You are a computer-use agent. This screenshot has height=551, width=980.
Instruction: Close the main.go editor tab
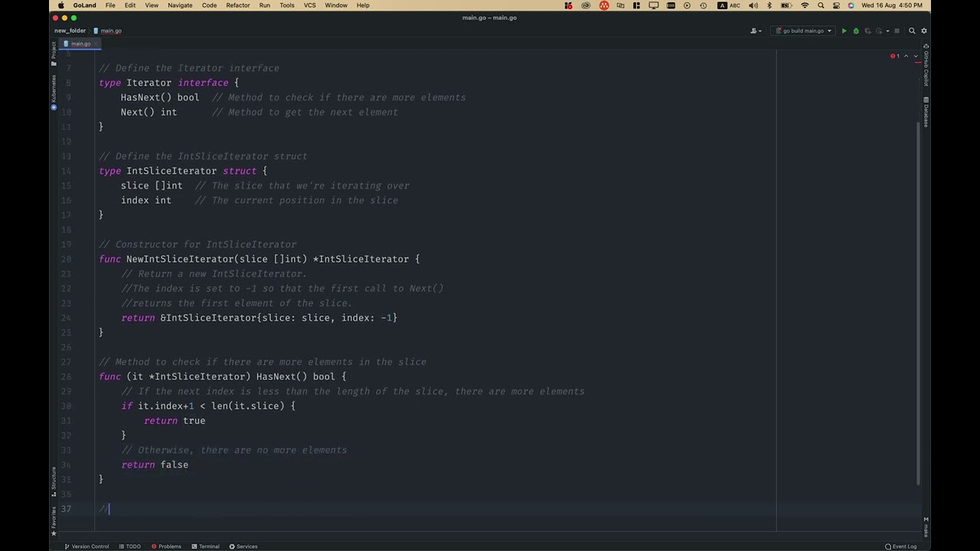(96, 44)
